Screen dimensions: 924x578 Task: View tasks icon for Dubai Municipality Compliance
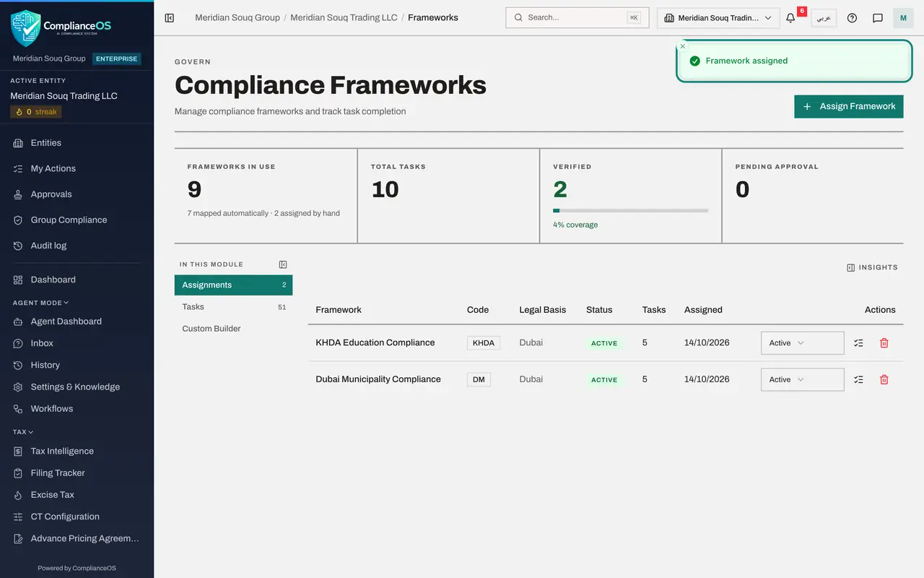tap(858, 379)
